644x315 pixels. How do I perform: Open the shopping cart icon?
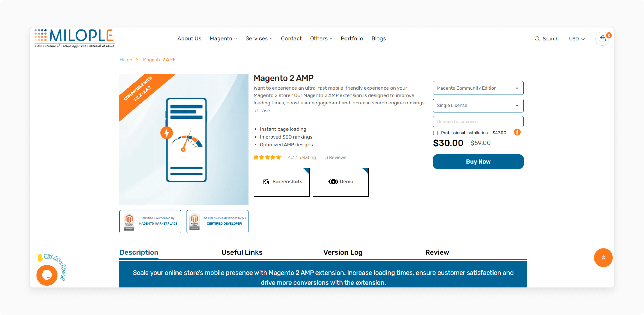tap(602, 38)
